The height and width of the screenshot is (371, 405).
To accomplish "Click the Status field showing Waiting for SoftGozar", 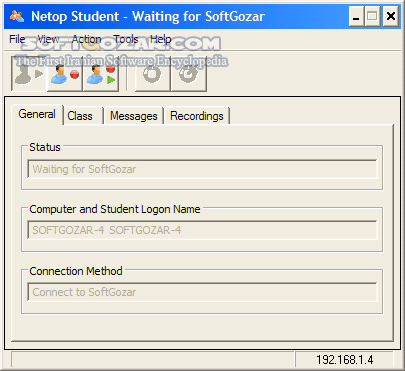I will (202, 169).
